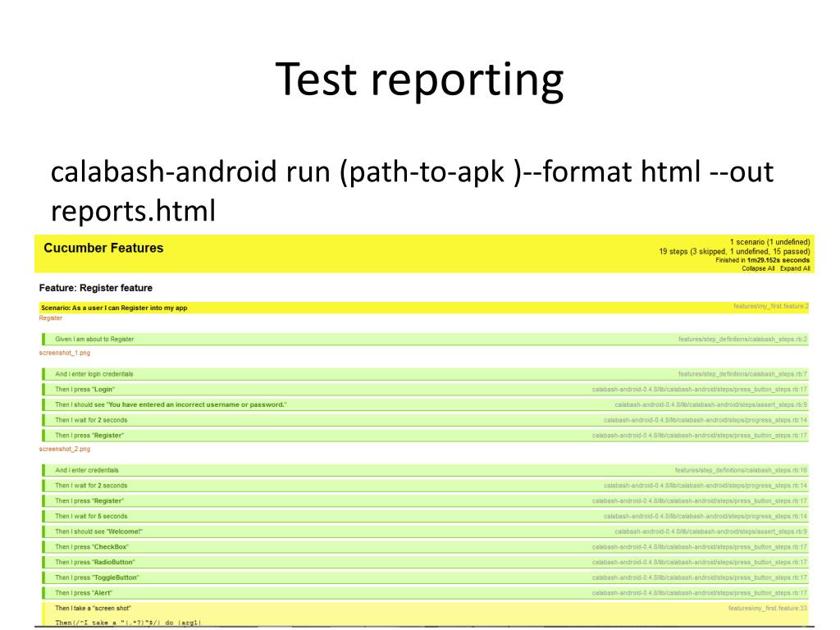Select '1 scenario (1 undefined)' summary text
The height and width of the screenshot is (630, 840).
pyautogui.click(x=769, y=242)
